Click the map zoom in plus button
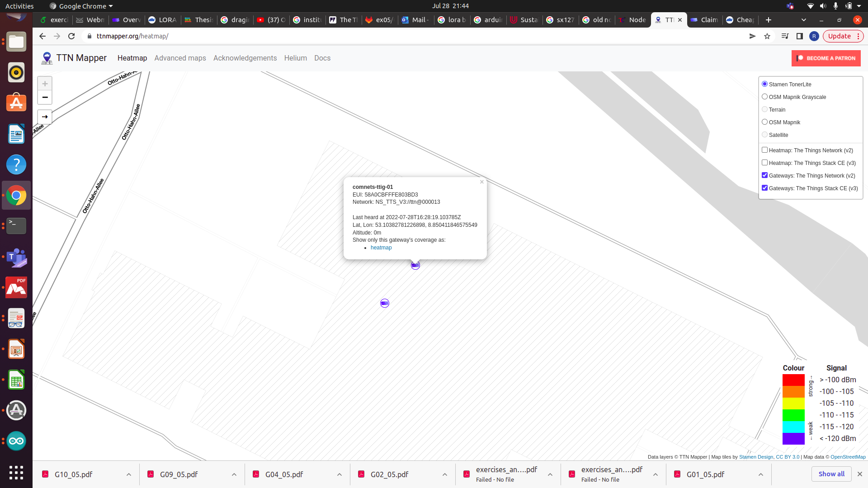Screen dimensions: 868x488 45,84
